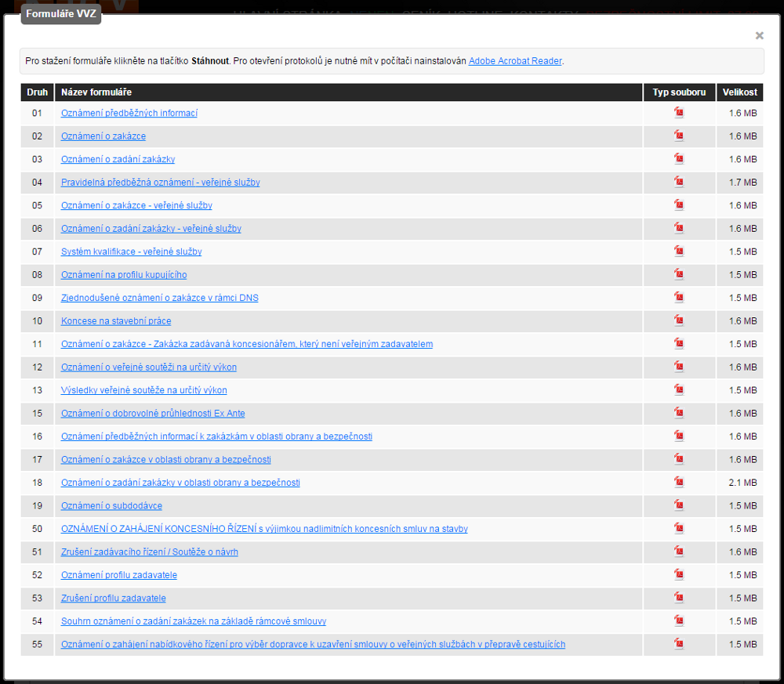Open PDF icon in row 18
The height and width of the screenshot is (684, 784).
(x=679, y=482)
